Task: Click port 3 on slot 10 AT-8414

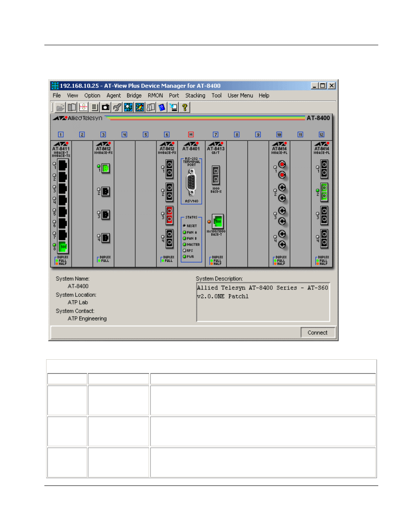Action: 282,216
